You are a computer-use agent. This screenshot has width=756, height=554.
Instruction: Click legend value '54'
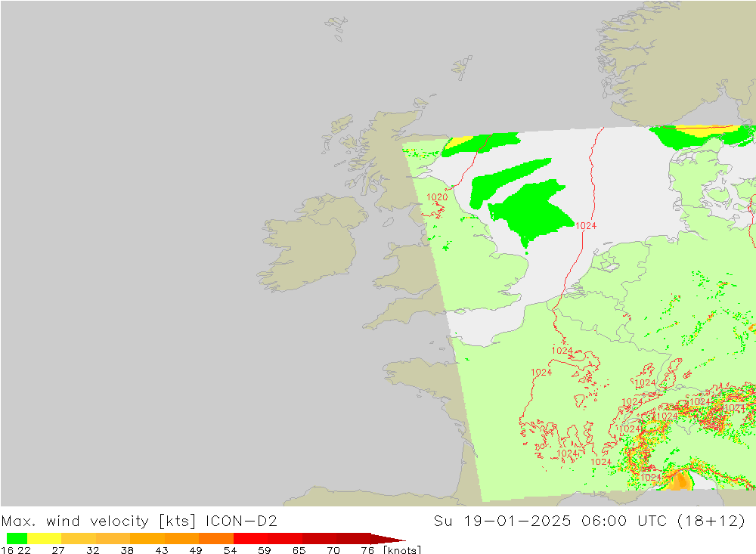(x=230, y=550)
